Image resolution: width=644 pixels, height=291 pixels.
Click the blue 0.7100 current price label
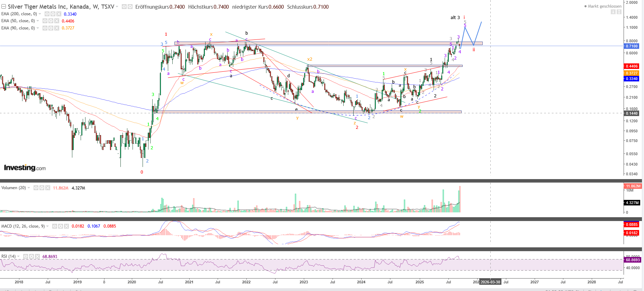pos(632,46)
